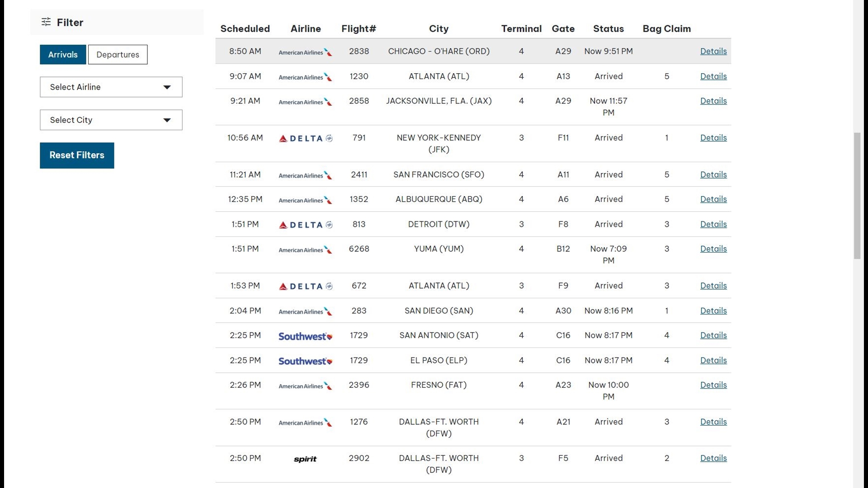Click Delta logo for flight 791
The width and height of the screenshot is (868, 488).
(x=305, y=138)
